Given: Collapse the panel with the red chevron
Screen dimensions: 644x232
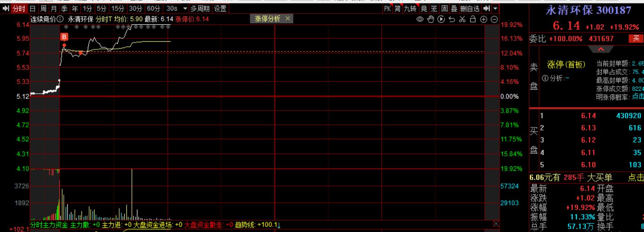Looking at the screenshot, I should (x=601, y=49).
